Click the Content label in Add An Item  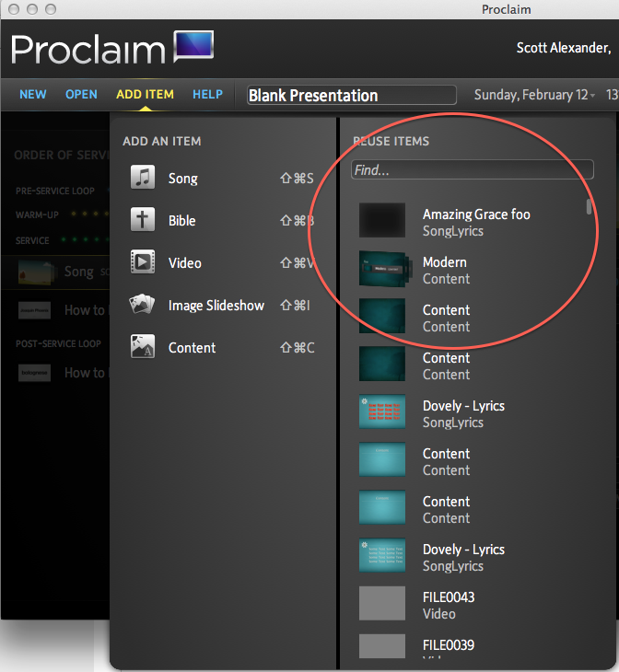192,348
